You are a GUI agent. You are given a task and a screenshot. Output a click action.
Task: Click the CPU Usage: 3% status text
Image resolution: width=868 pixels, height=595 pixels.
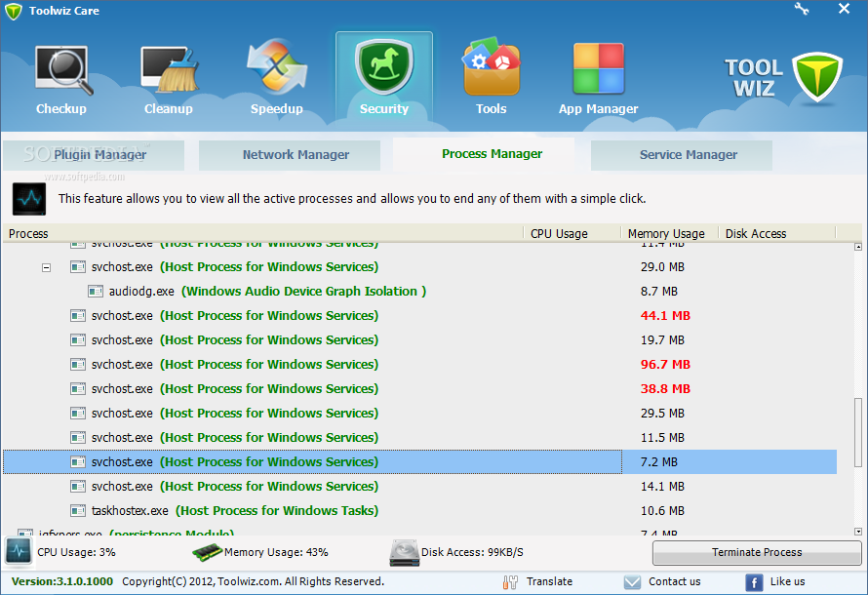click(76, 552)
